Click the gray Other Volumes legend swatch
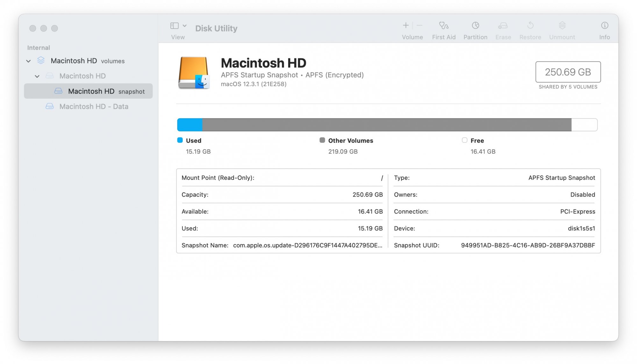Image resolution: width=637 pixels, height=364 pixels. [322, 140]
